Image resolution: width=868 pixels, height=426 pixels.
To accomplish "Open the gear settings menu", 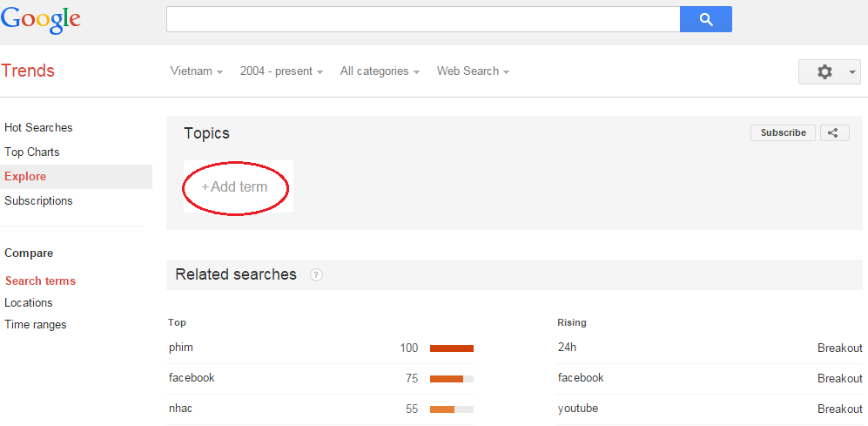I will [829, 72].
